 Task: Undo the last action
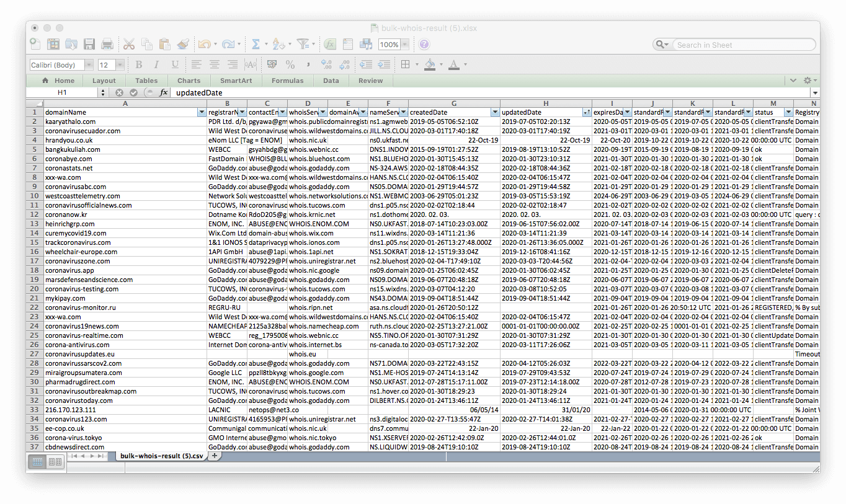coord(203,44)
